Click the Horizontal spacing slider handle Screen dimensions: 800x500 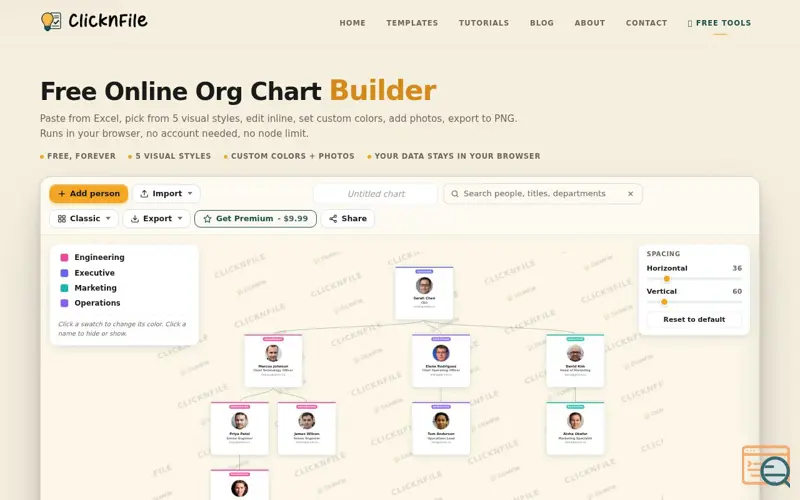tap(666, 279)
